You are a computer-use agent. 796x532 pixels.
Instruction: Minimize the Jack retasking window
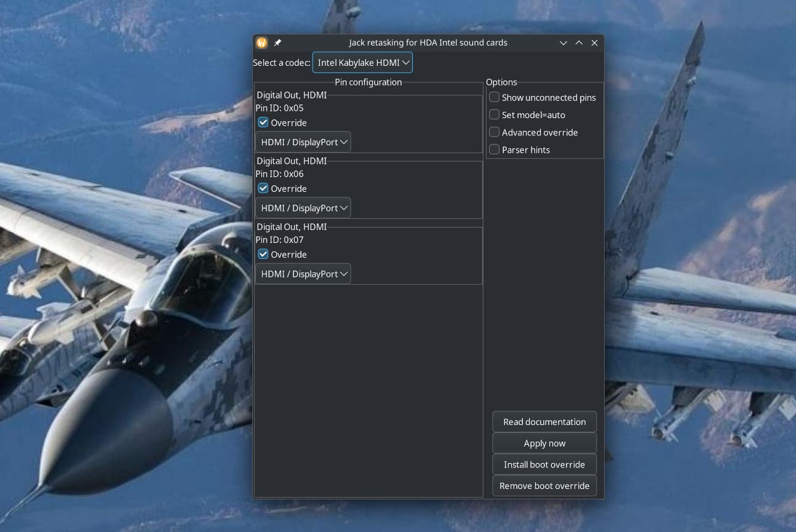point(563,43)
